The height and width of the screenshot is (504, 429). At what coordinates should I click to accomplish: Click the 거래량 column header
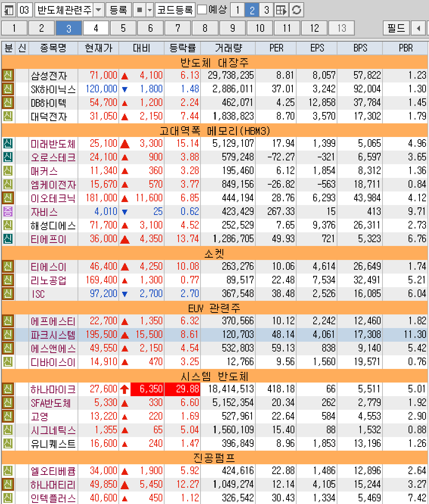tap(228, 48)
